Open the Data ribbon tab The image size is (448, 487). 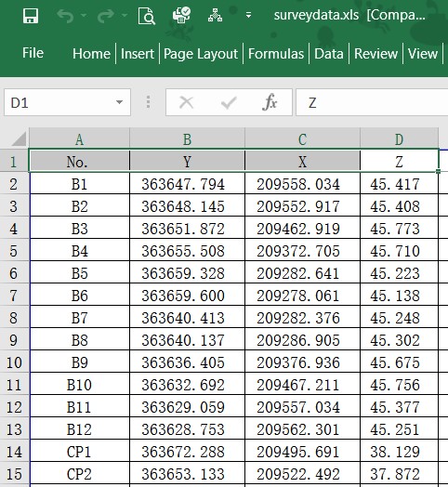click(329, 53)
